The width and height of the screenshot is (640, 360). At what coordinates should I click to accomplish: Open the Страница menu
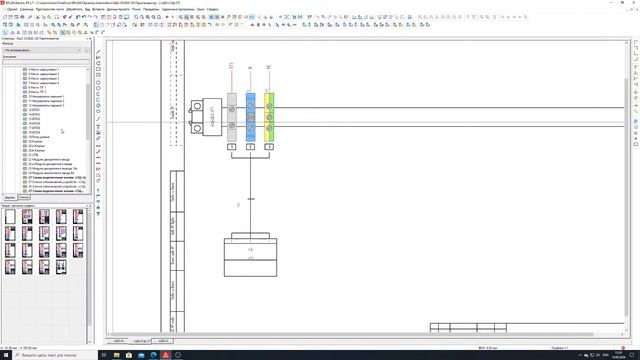pyautogui.click(x=26, y=9)
